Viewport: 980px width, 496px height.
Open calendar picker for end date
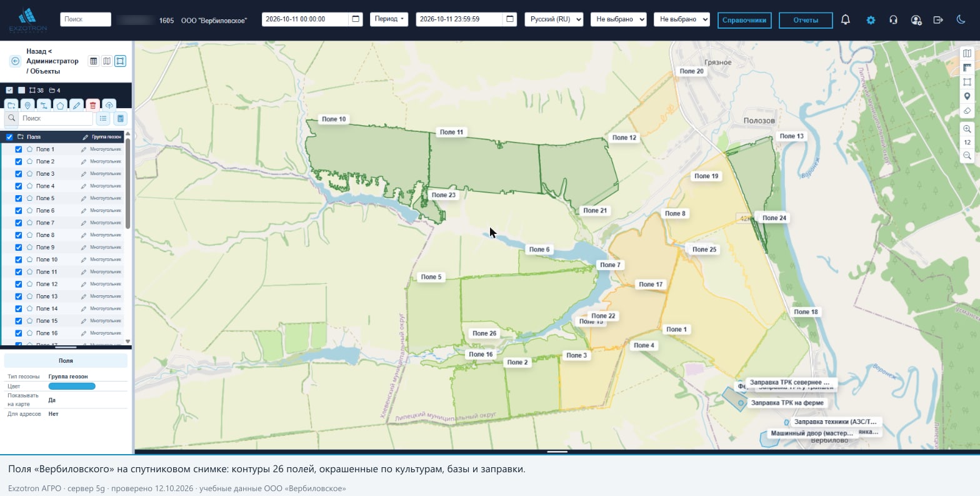510,19
